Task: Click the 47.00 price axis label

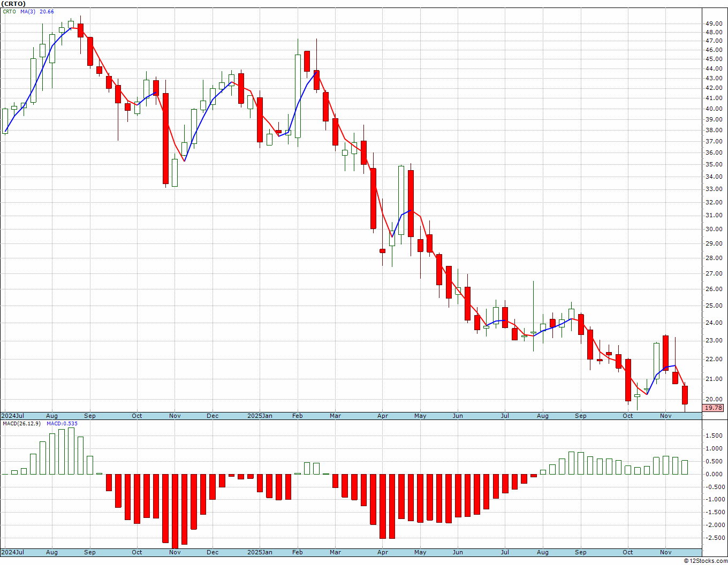Action: [714, 40]
